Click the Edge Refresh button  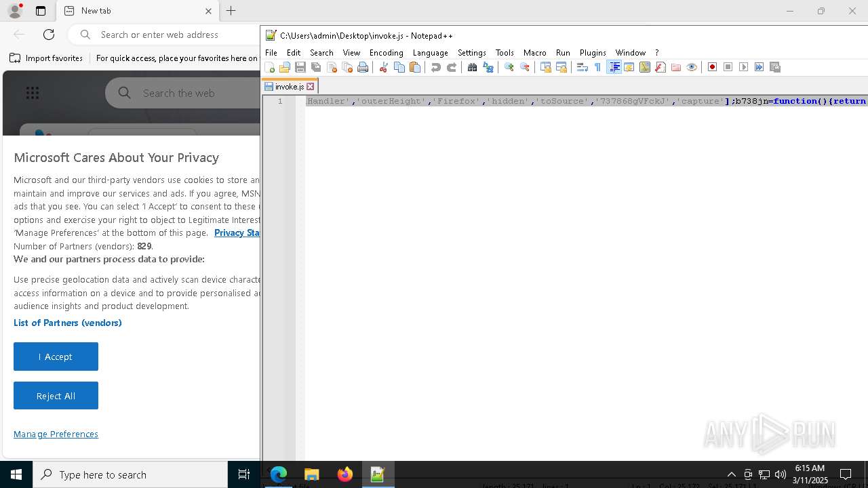[49, 35]
